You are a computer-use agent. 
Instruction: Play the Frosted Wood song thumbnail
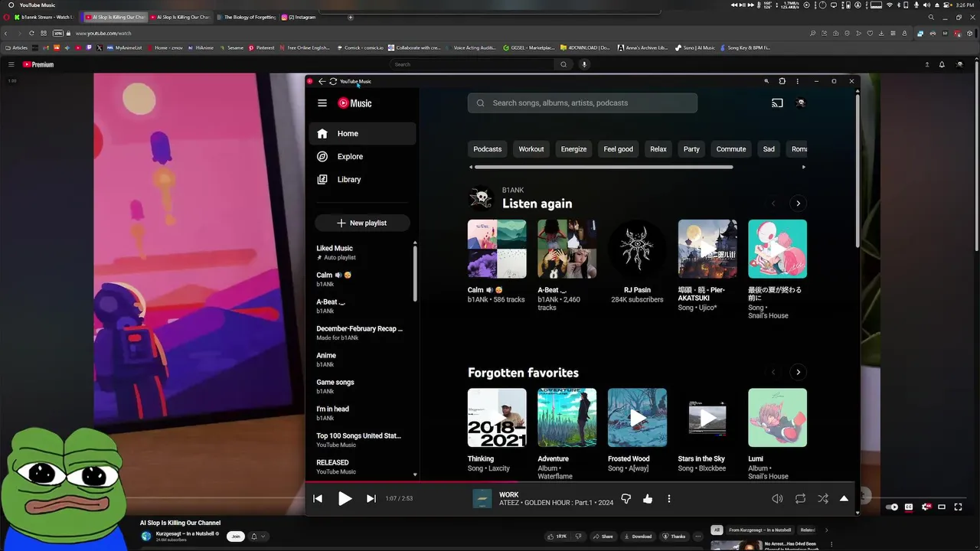[637, 418]
